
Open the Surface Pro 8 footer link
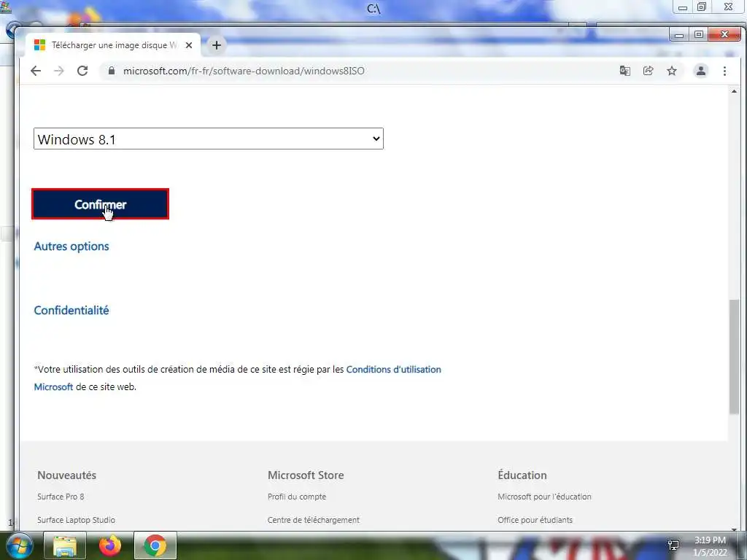pyautogui.click(x=61, y=497)
